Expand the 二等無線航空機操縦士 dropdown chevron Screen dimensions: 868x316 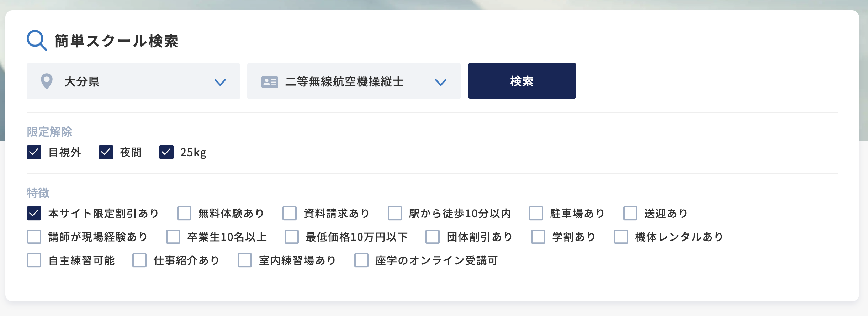pyautogui.click(x=440, y=82)
